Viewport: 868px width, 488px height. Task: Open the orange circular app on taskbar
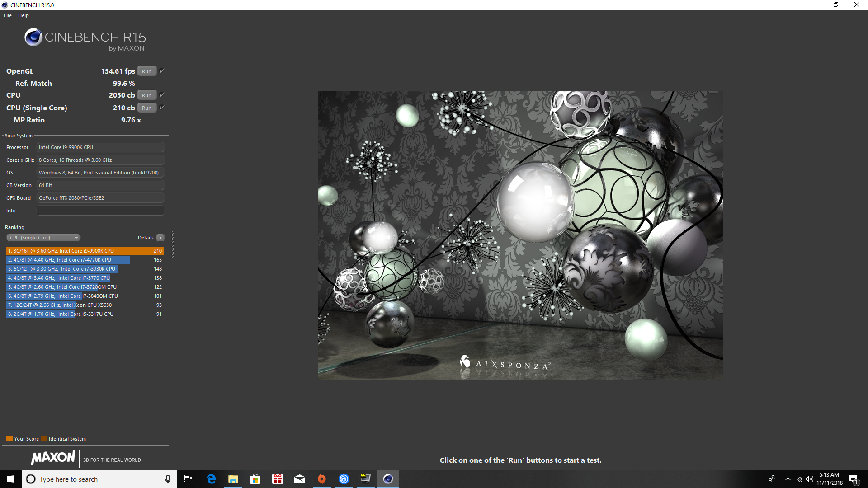[x=322, y=479]
